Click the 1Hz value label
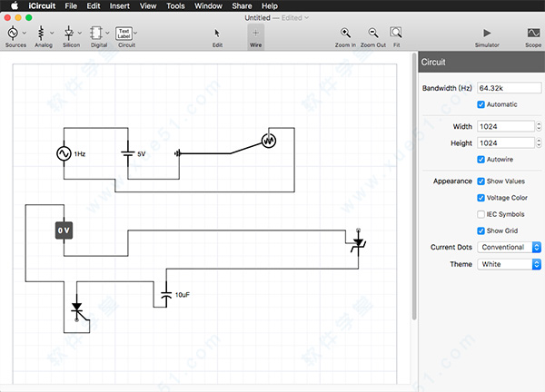 [80, 154]
